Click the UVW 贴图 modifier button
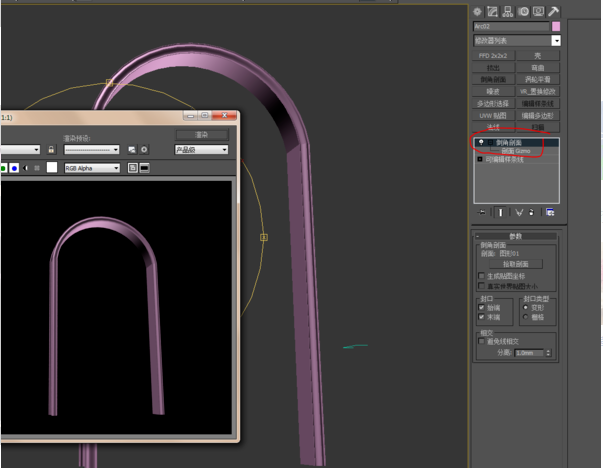 493,115
